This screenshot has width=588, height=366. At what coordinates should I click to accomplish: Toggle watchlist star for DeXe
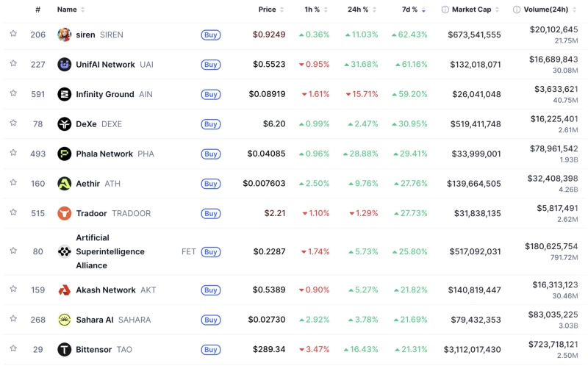click(13, 123)
